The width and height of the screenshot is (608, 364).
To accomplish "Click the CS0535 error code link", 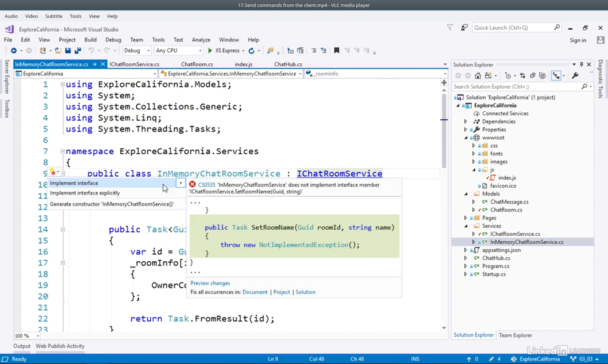I will point(207,185).
